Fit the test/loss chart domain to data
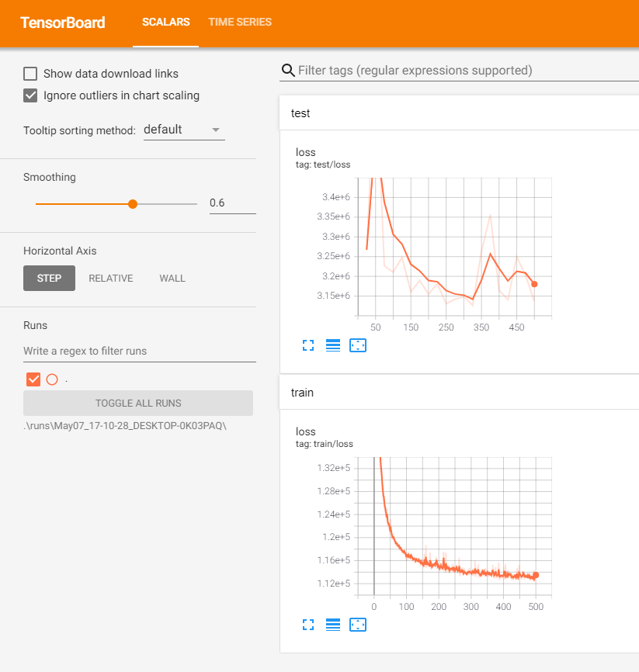This screenshot has height=672, width=639. pos(358,345)
